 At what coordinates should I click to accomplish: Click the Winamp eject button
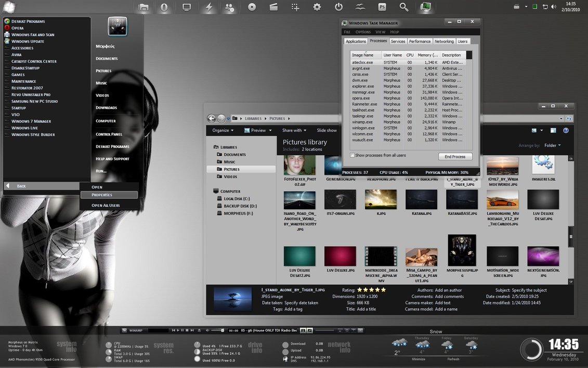pyautogui.click(x=200, y=330)
